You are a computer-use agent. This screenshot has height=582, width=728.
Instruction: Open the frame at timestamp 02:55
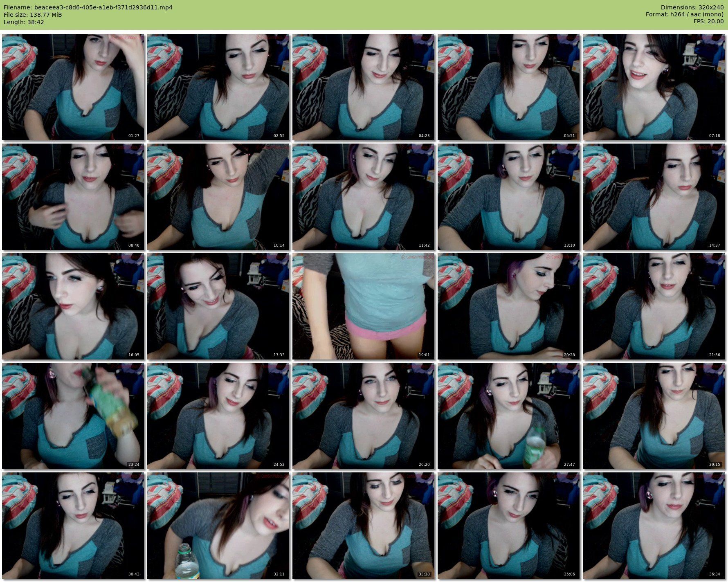pos(218,87)
